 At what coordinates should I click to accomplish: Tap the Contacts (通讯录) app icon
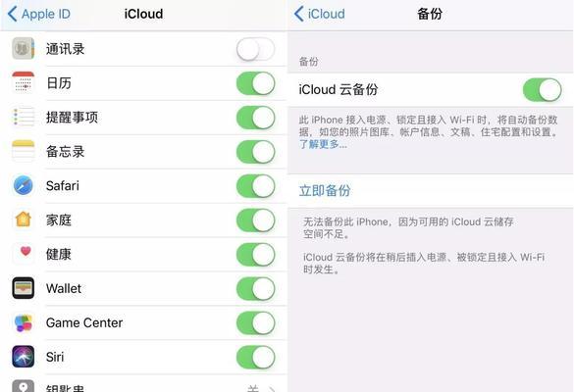24,48
